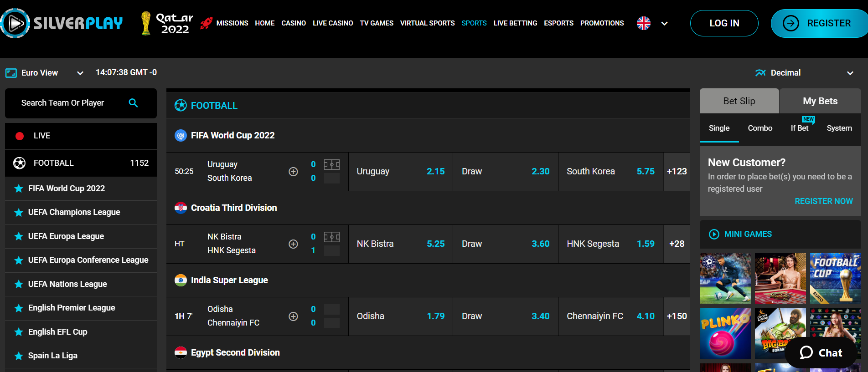
Task: Click the Croatia flag league icon
Action: pos(181,208)
